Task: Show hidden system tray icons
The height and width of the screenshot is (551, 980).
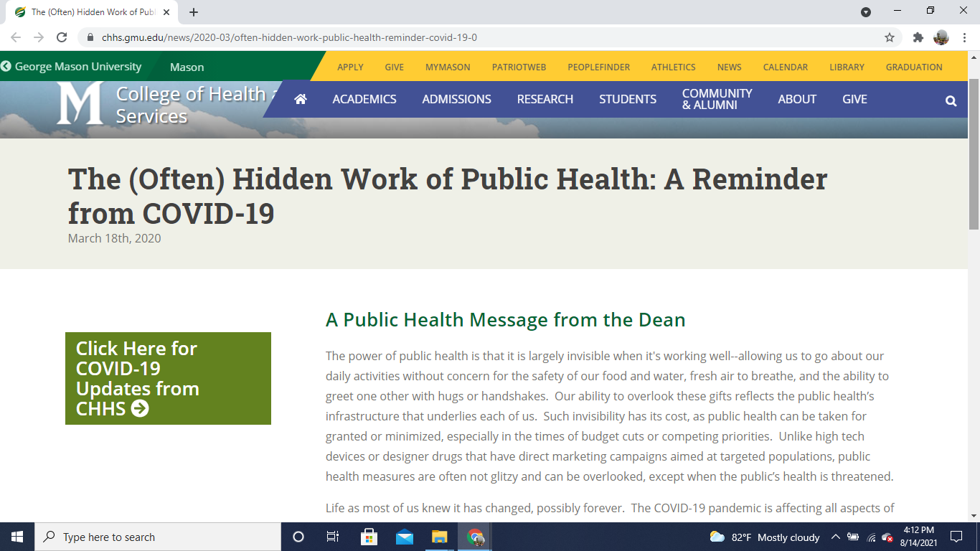Action: click(x=835, y=537)
